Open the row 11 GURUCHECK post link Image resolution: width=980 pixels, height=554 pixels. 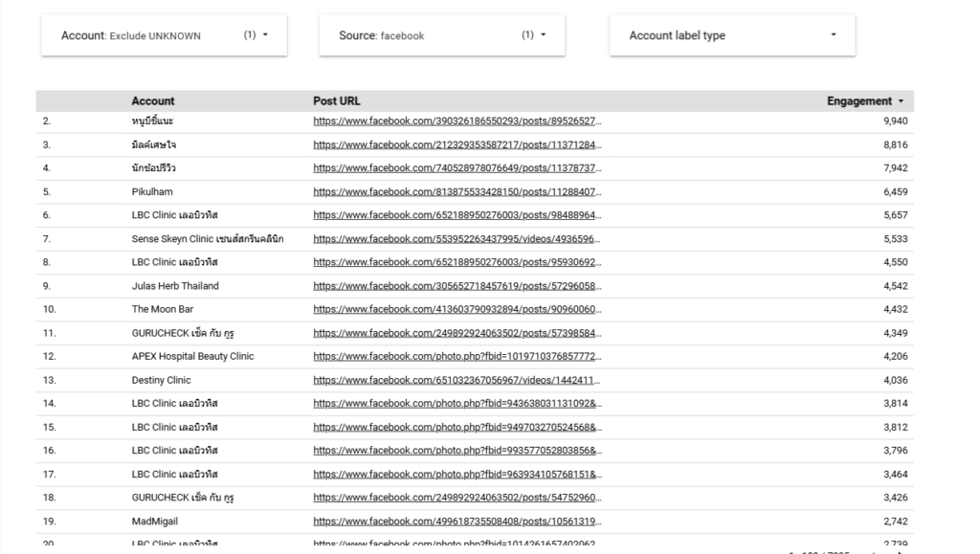pos(457,333)
